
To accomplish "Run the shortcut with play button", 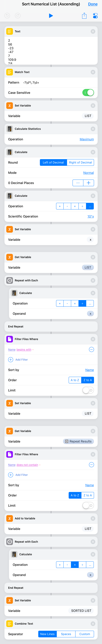I will tap(51, 16).
